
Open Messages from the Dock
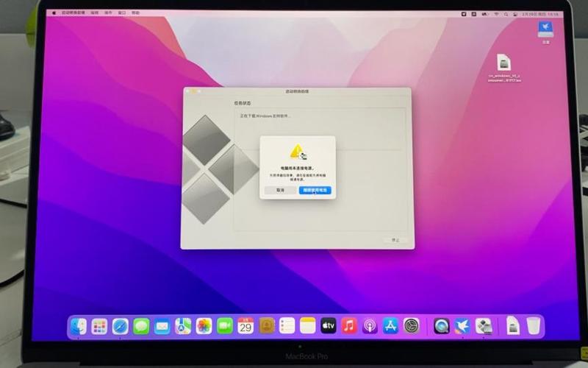(x=141, y=326)
